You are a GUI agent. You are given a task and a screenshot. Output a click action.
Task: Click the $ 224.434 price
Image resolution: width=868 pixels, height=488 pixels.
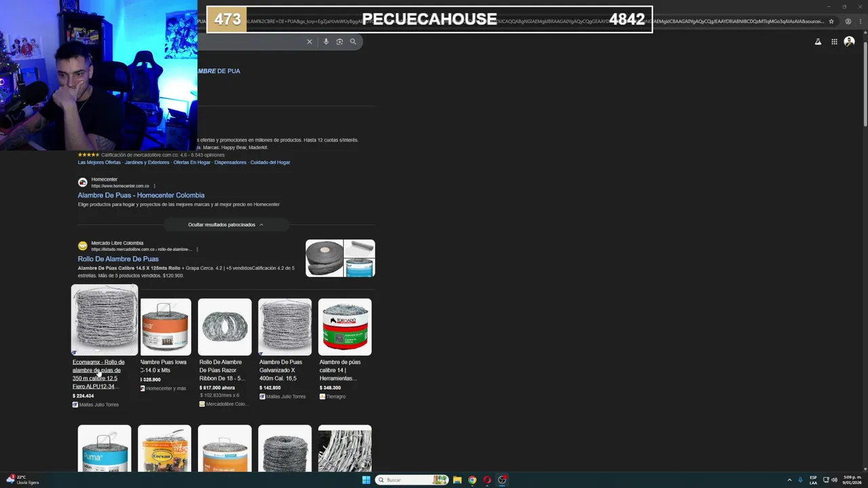click(83, 396)
